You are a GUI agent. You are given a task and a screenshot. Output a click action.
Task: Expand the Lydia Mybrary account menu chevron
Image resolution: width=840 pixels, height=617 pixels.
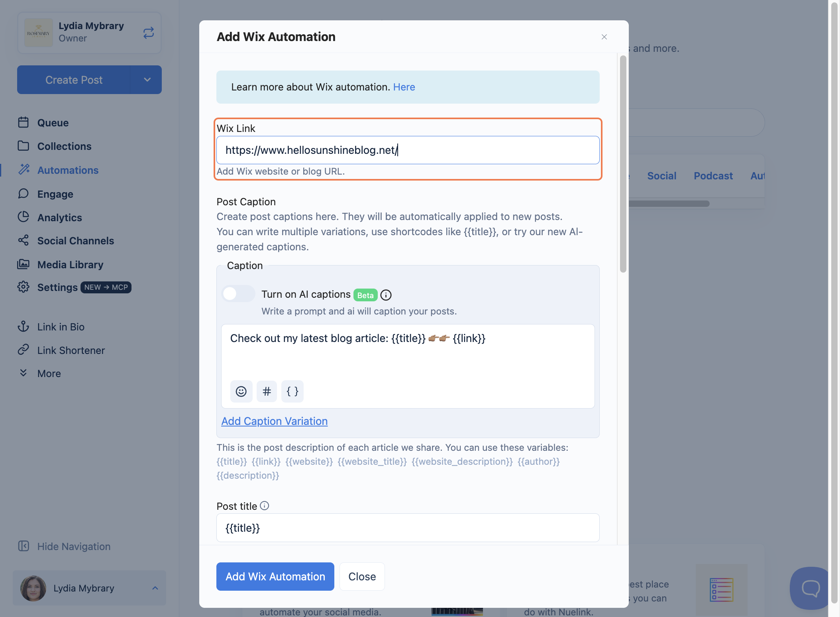click(155, 588)
